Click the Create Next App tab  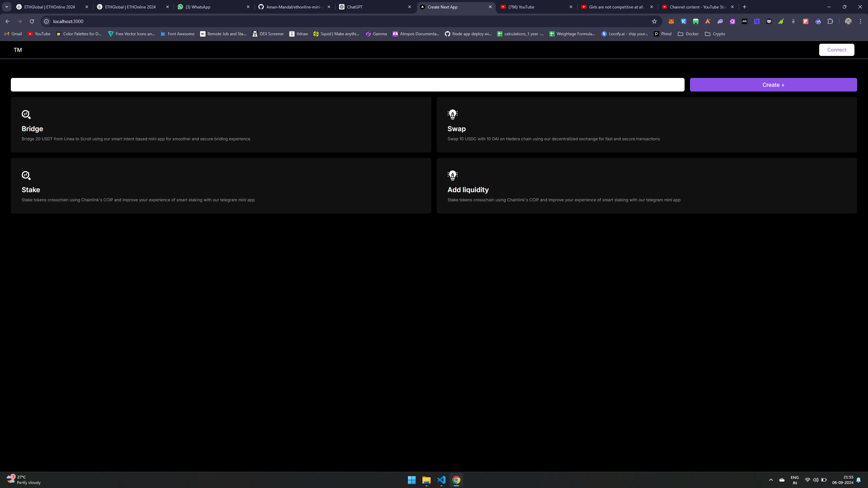(455, 6)
